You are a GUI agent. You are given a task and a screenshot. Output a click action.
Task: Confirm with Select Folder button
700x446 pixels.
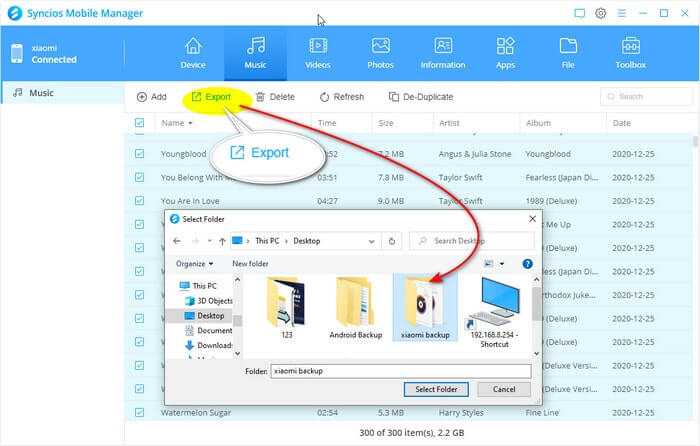436,389
